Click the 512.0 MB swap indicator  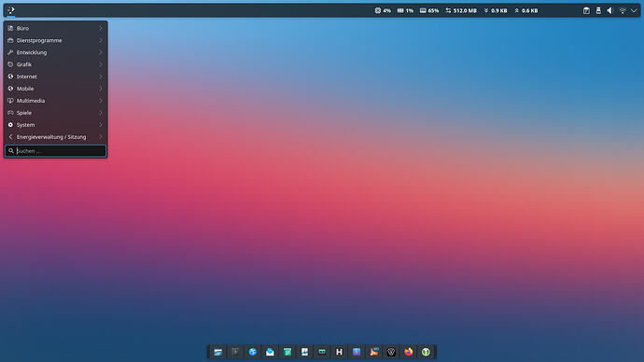461,10
